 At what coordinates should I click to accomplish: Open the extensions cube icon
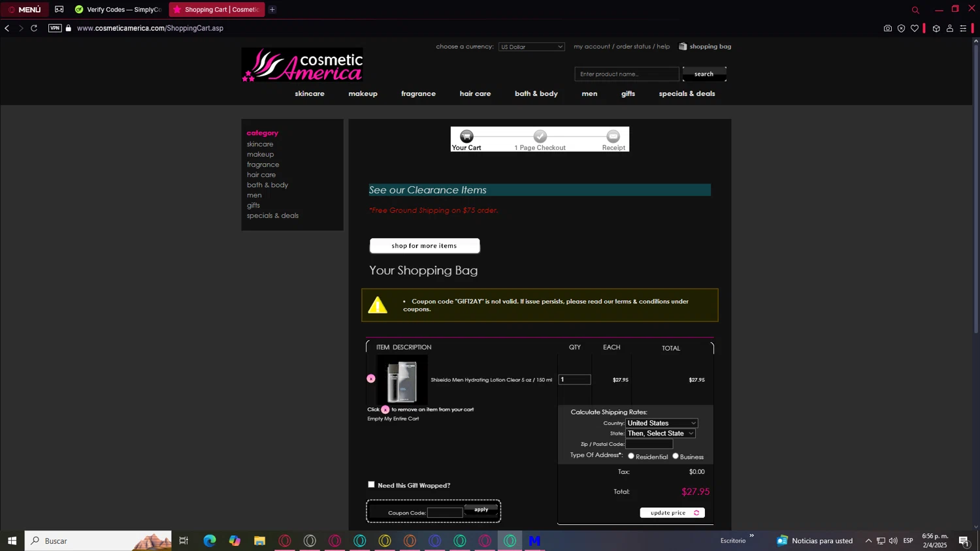[936, 28]
